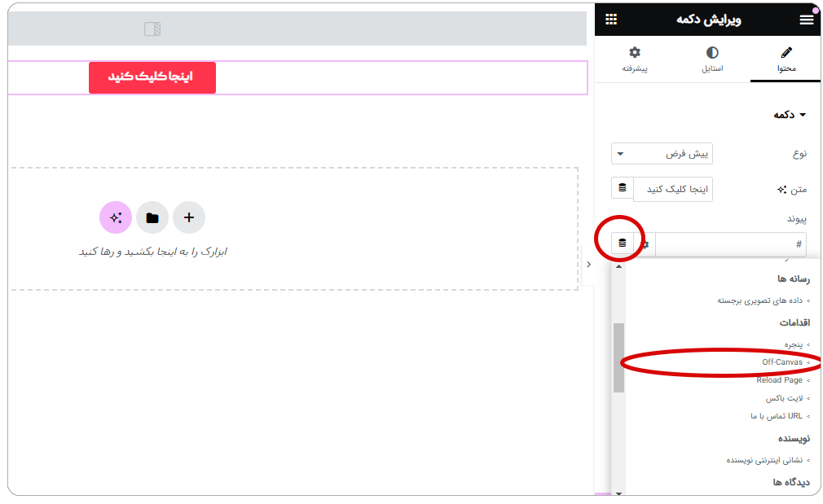Select Off-Canvas from the actions list
Viewport: 823px width, 504px height.
[782, 362]
